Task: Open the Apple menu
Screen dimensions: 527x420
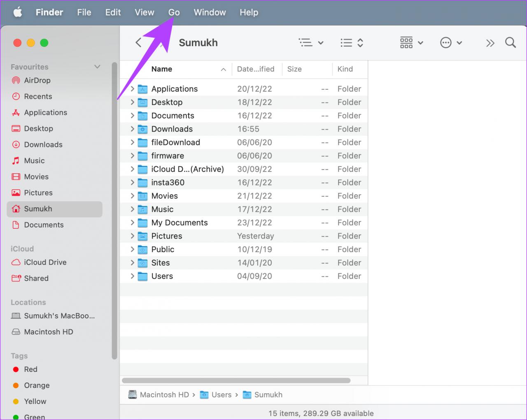Action: (18, 12)
